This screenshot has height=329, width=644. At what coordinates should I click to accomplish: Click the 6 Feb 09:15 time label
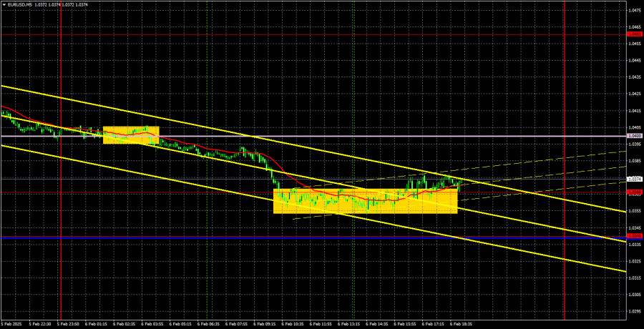pyautogui.click(x=266, y=324)
